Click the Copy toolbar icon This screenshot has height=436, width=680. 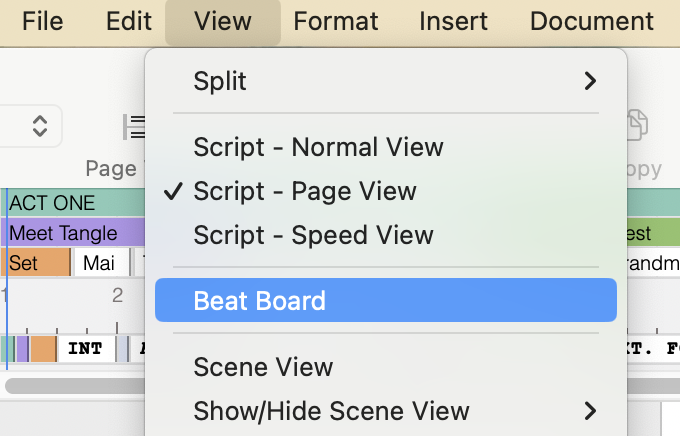pyautogui.click(x=638, y=126)
